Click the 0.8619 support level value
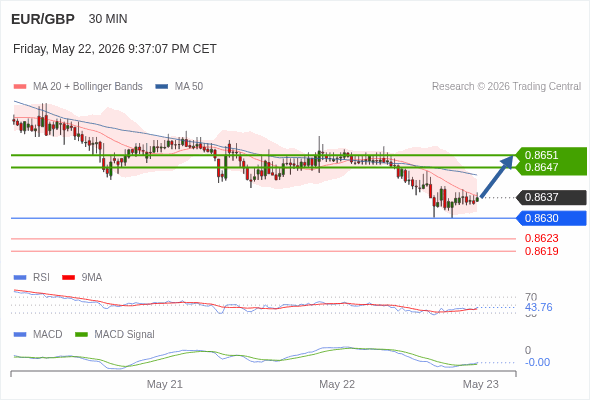Viewport: 590px width, 400px height. tap(541, 251)
